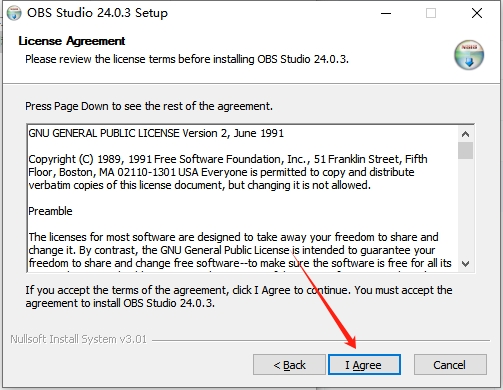
Task: Click the GNU GENERAL PUBLIC LICENSE line
Action: [x=156, y=133]
